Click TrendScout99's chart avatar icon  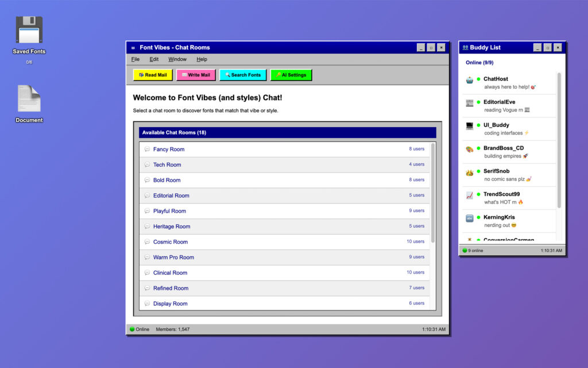470,195
